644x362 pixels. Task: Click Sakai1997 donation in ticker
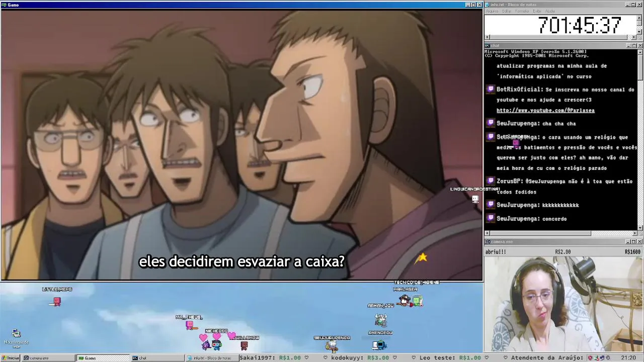click(x=270, y=358)
